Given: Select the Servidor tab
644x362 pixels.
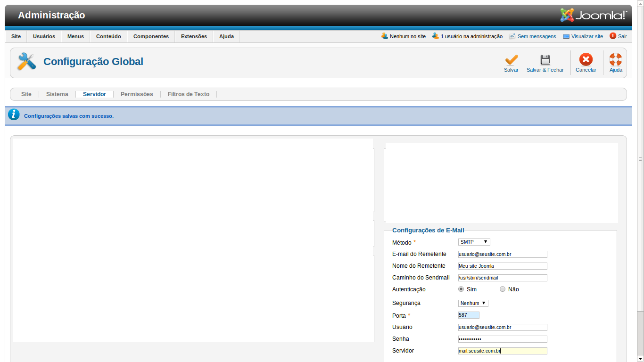Looking at the screenshot, I should [x=94, y=94].
